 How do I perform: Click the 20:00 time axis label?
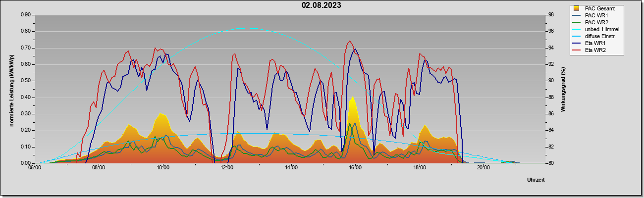point(483,168)
